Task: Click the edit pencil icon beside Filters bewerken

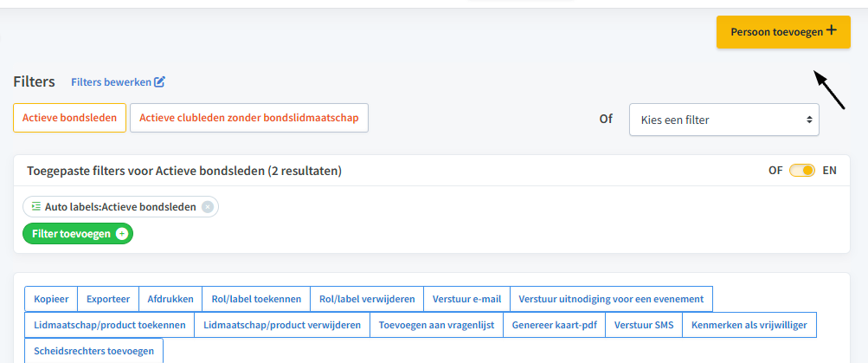Action: tap(159, 82)
